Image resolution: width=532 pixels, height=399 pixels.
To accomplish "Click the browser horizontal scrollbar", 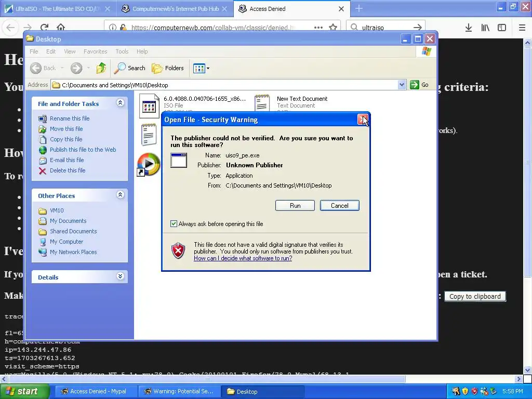I will coord(207,379).
